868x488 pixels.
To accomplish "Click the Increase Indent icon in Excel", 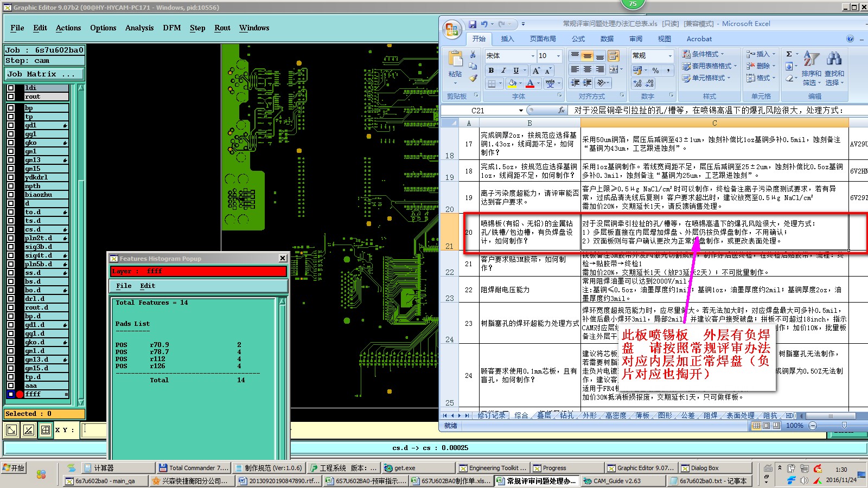I will (x=588, y=83).
